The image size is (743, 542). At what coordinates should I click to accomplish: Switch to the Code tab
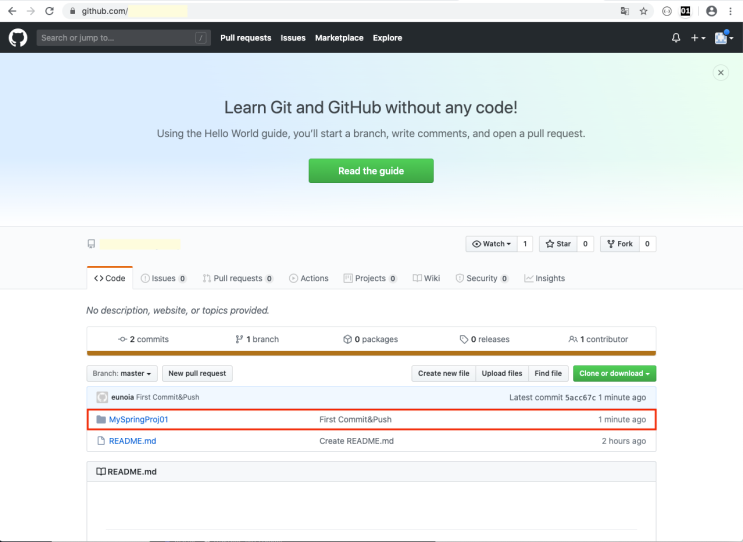tap(109, 278)
